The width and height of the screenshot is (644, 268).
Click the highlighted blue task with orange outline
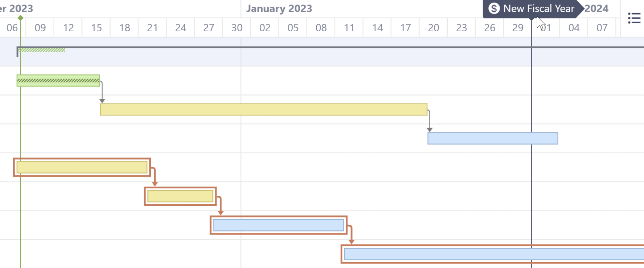coord(278,225)
